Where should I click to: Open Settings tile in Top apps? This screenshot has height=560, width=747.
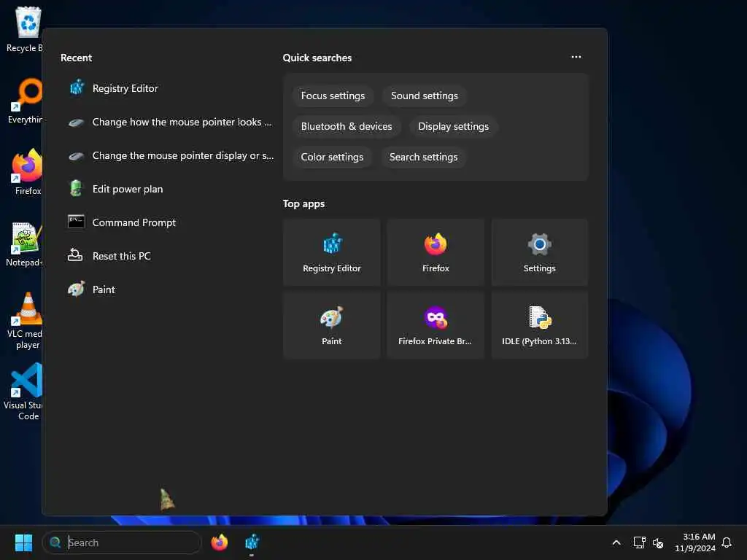(539, 252)
